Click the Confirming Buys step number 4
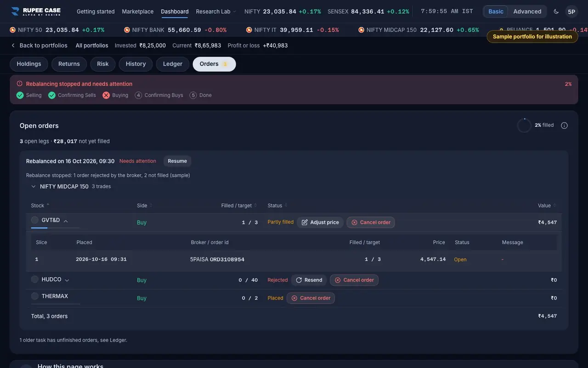588x368 pixels. tap(138, 95)
